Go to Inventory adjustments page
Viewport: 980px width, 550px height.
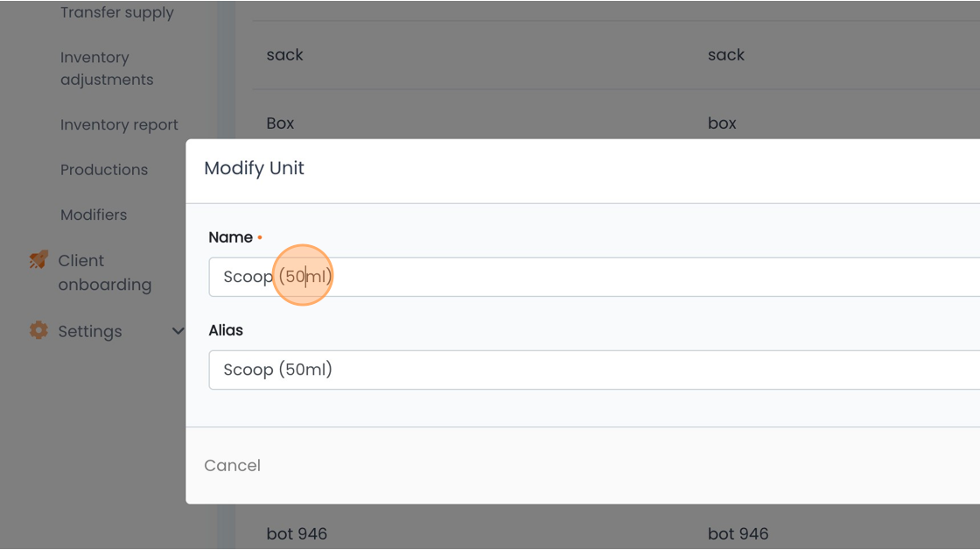(x=106, y=68)
